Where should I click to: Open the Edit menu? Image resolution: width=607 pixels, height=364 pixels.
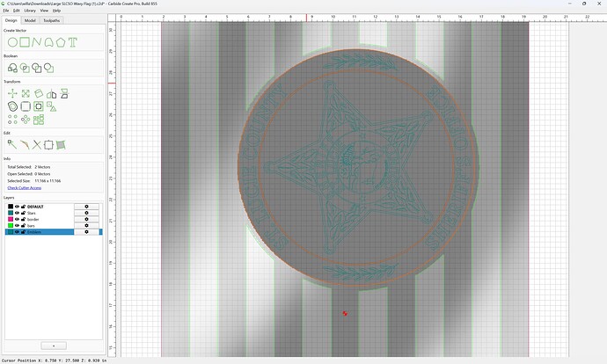point(17,11)
